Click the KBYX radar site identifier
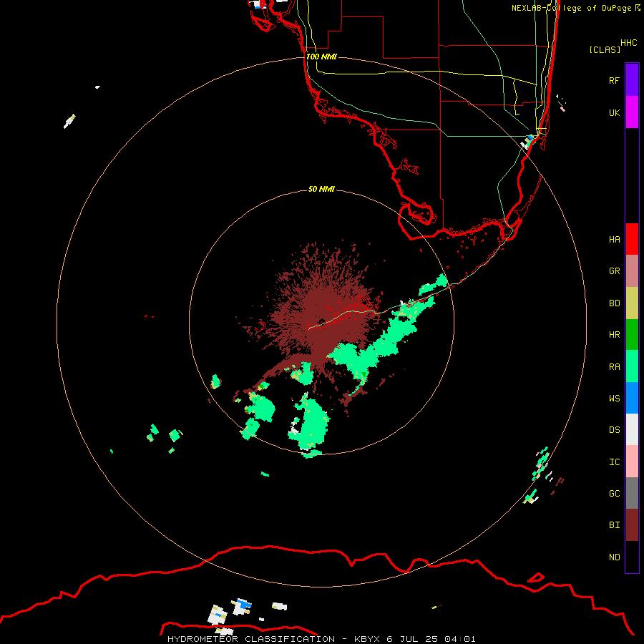Screen dimensions: 644x644 [367, 639]
